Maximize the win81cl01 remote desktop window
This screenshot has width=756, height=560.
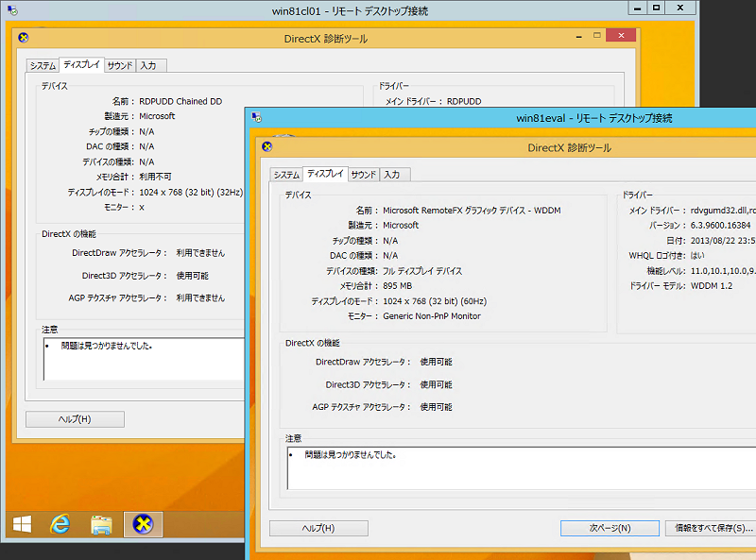(x=656, y=8)
